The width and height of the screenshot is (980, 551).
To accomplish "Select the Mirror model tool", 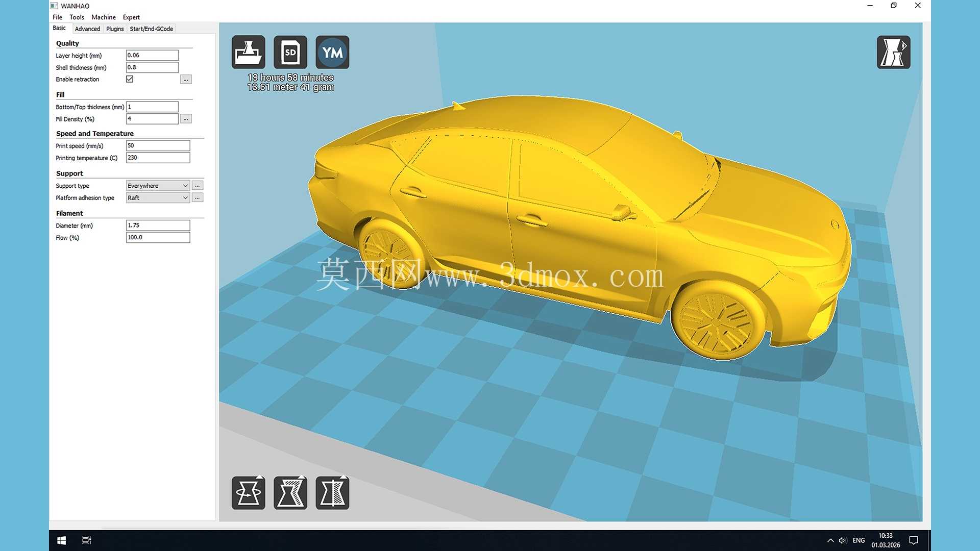I will pos(332,493).
